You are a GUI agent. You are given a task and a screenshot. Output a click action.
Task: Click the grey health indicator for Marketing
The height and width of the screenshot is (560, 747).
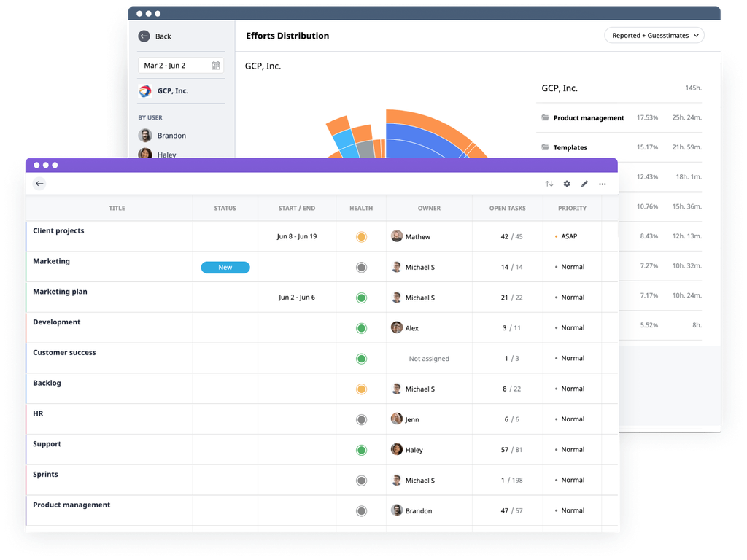[362, 267]
